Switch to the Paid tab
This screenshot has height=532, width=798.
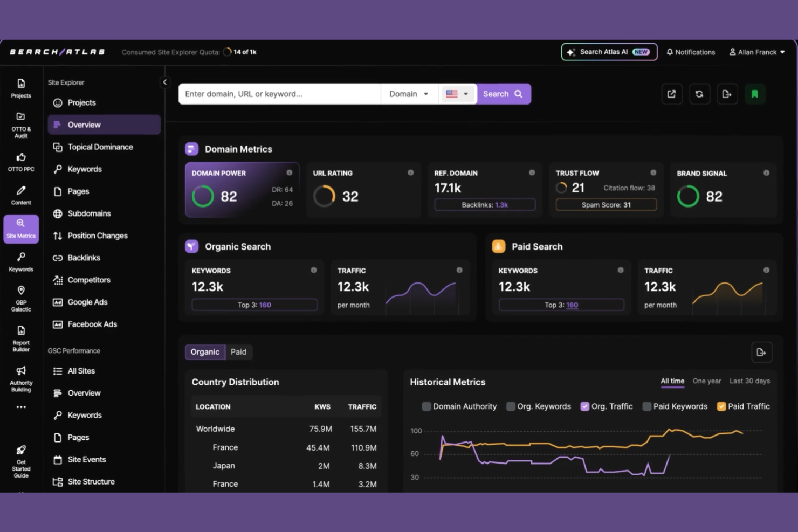tap(238, 351)
